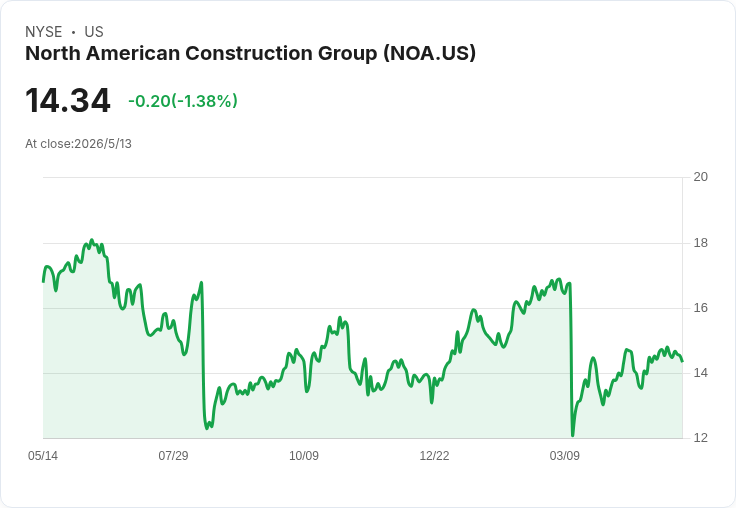Select the 05/14 date axis label
The width and height of the screenshot is (736, 508).
[x=43, y=455]
